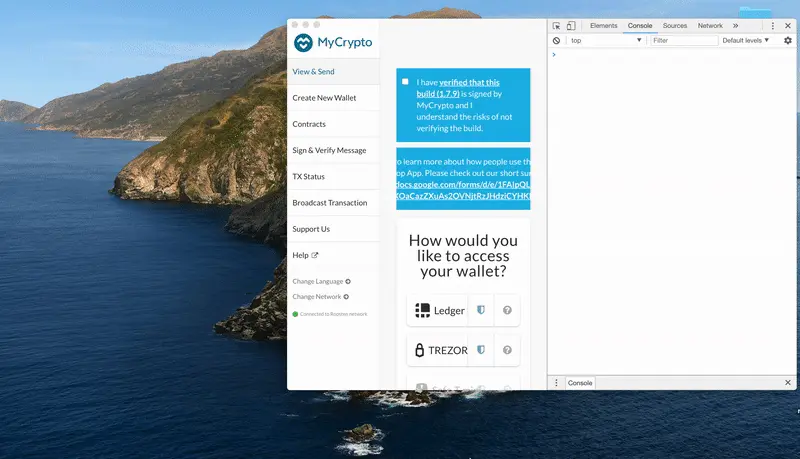Open Help in the sidebar
This screenshot has width=800, height=459.
click(333, 255)
